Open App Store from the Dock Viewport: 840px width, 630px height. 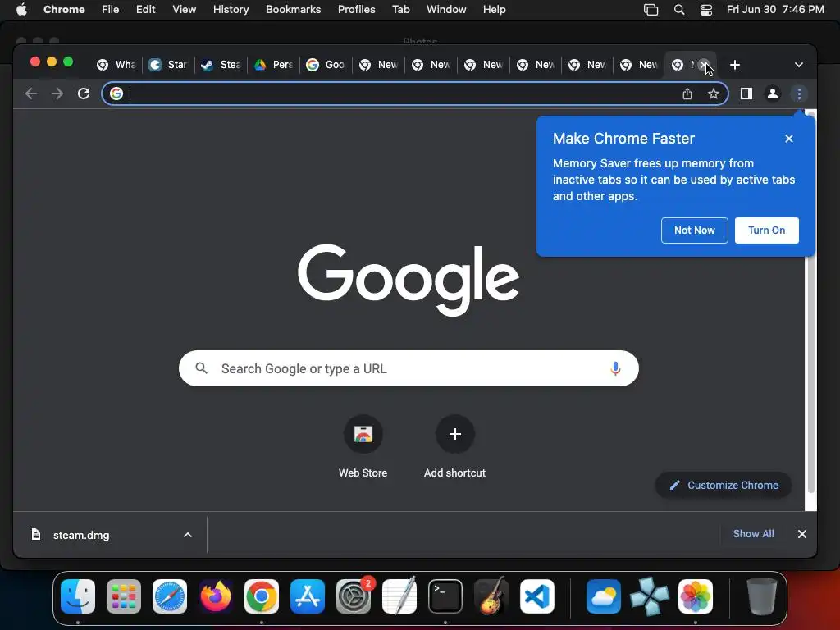tap(308, 596)
